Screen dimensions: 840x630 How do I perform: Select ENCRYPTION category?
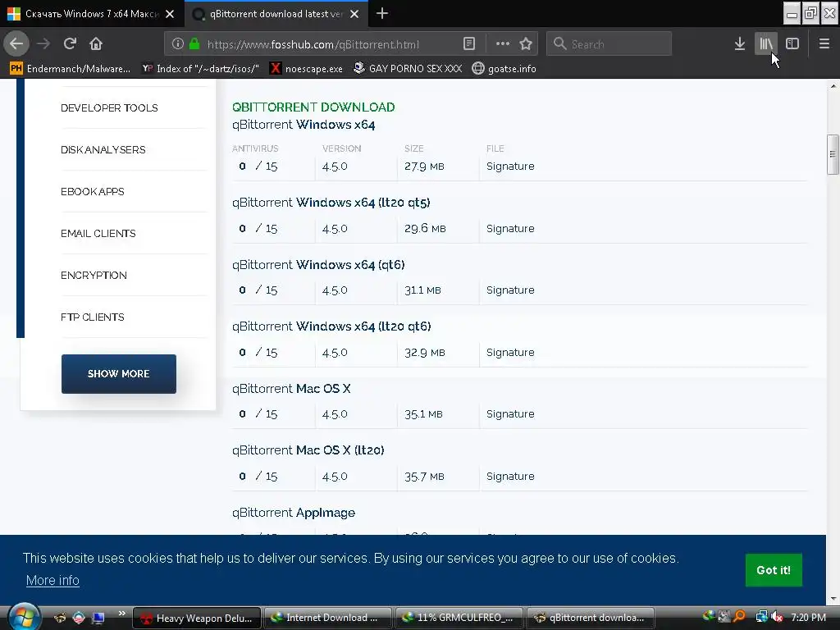point(94,275)
